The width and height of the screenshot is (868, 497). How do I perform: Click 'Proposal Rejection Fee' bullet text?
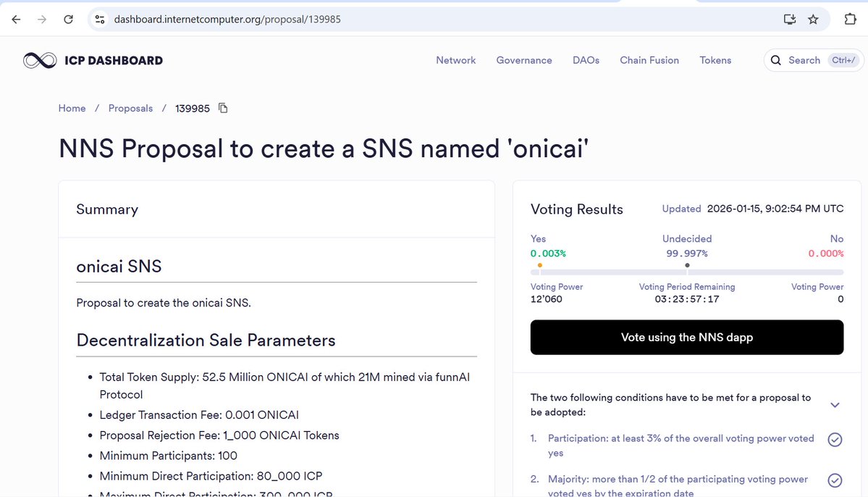coord(219,435)
